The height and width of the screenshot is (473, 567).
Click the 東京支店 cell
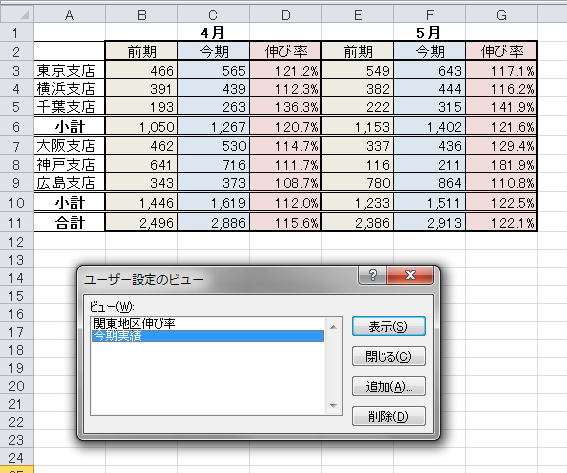tap(69, 70)
